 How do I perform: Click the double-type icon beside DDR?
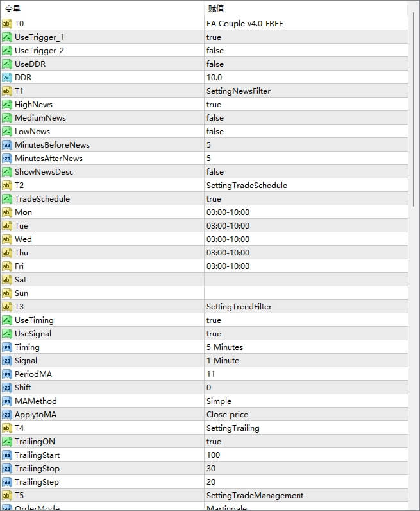(7, 78)
